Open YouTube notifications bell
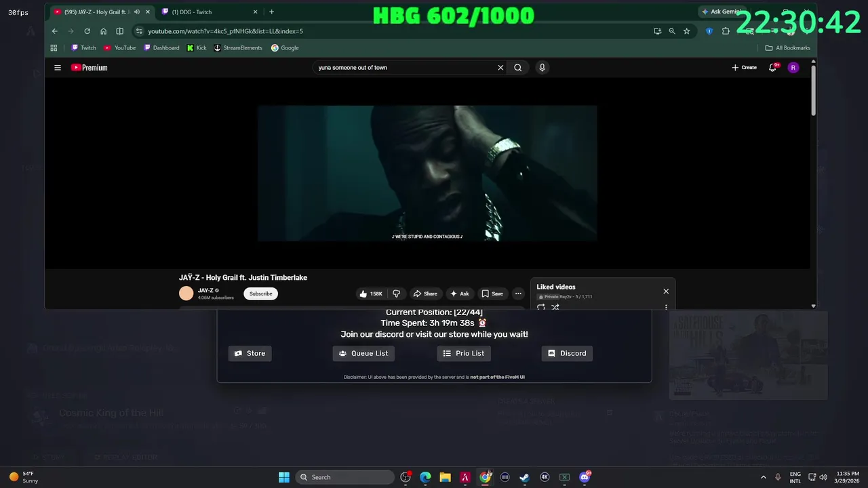Screen dimensions: 868x488 coord(772,68)
